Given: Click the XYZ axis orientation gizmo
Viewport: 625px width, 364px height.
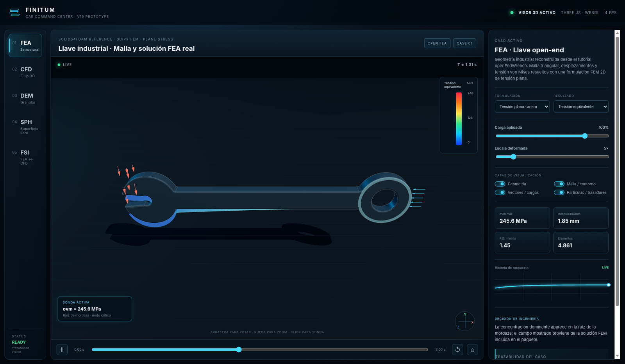Looking at the screenshot, I should [465, 321].
